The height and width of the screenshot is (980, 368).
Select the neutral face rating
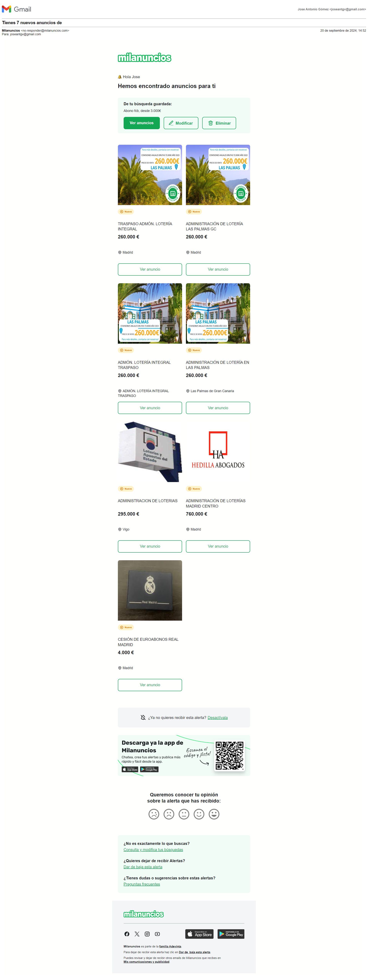[x=184, y=814]
